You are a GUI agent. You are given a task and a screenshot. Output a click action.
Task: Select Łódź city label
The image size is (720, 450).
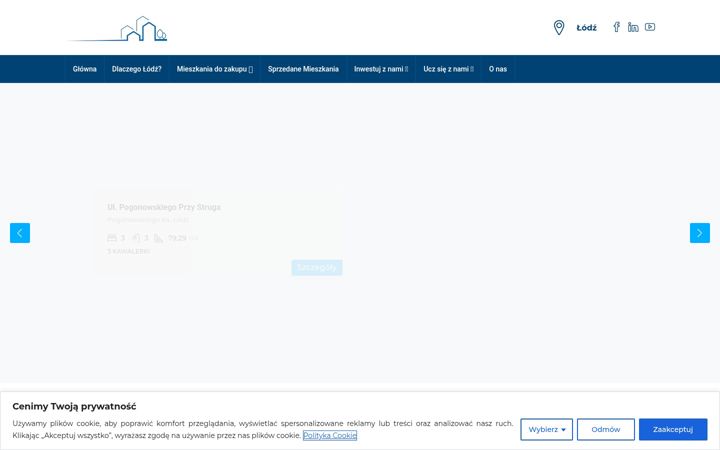586,28
